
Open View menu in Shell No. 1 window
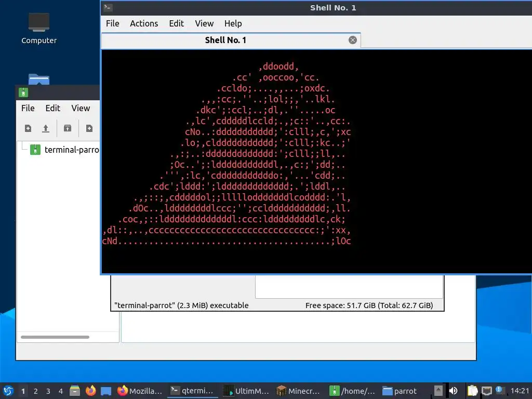point(204,23)
